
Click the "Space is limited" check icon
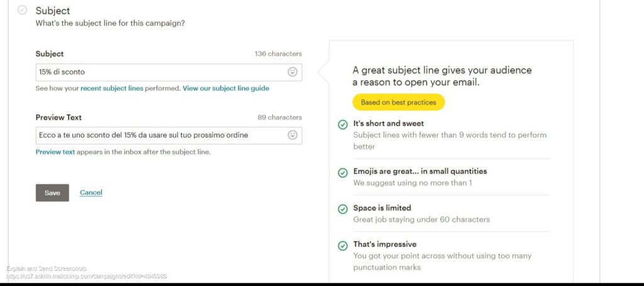click(x=343, y=209)
